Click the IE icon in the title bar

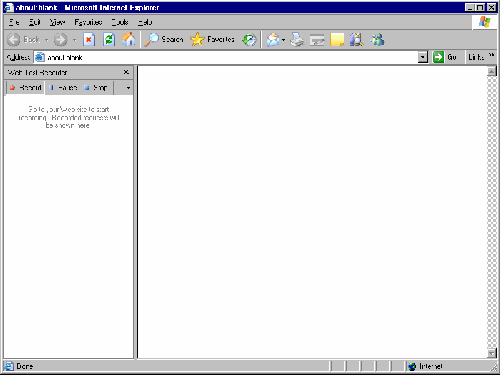coord(9,7)
